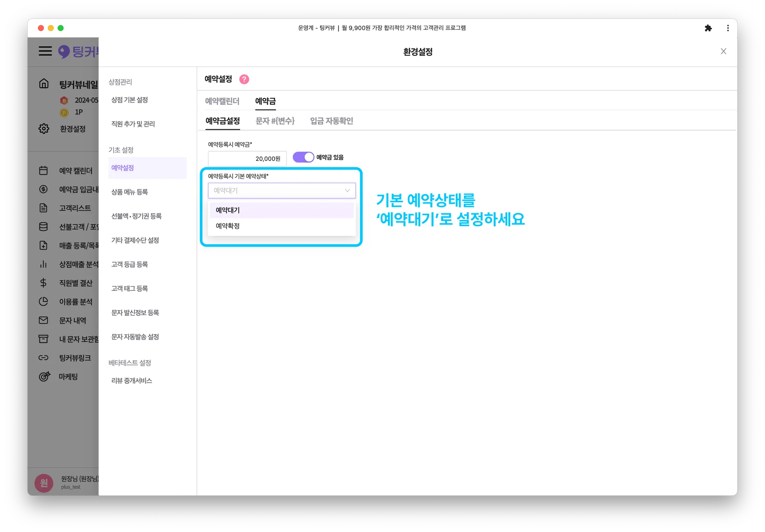Close the 환경설정 panel with X
This screenshot has width=765, height=532.
click(723, 52)
